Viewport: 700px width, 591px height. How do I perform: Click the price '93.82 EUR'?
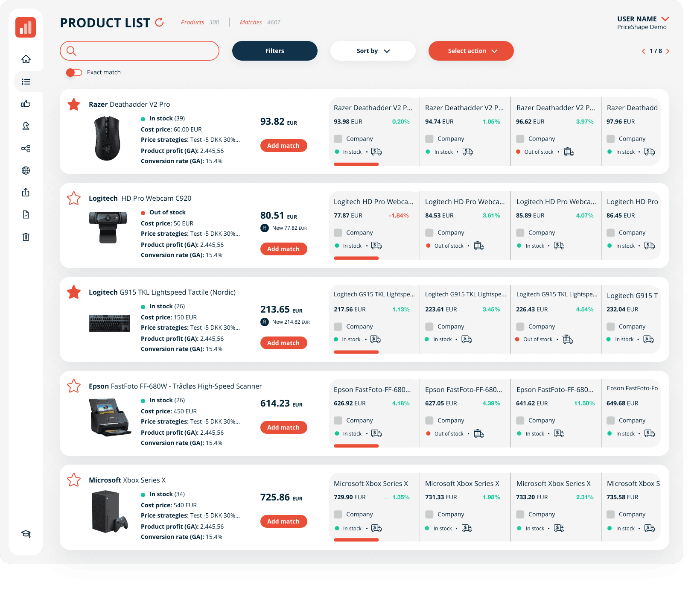click(279, 122)
